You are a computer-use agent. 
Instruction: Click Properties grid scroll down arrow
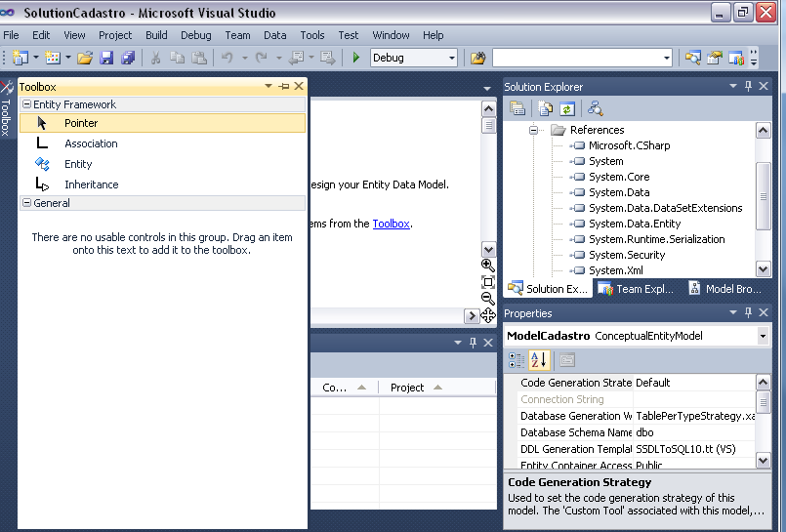click(x=763, y=460)
